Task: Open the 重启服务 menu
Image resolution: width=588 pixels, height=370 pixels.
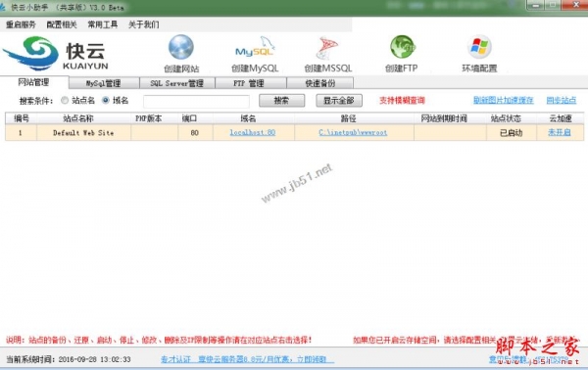Action: click(x=21, y=24)
